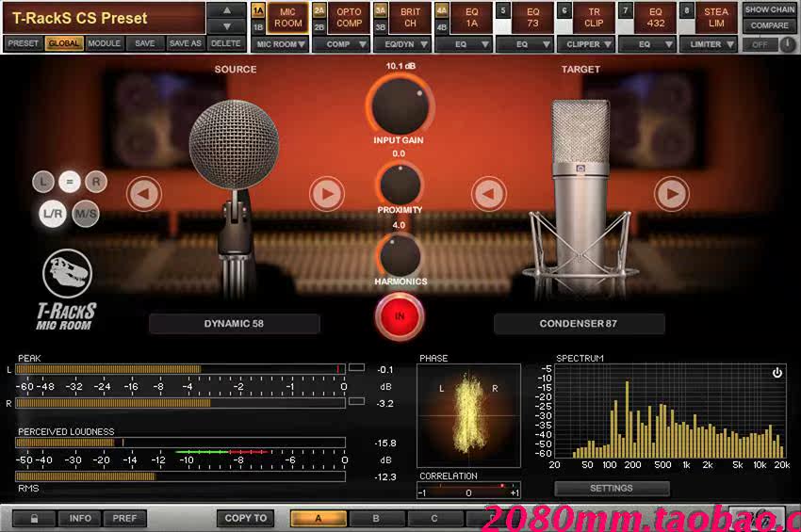The width and height of the screenshot is (801, 532).
Task: Open the MIC ROOM module dropdown
Action: coord(279,44)
